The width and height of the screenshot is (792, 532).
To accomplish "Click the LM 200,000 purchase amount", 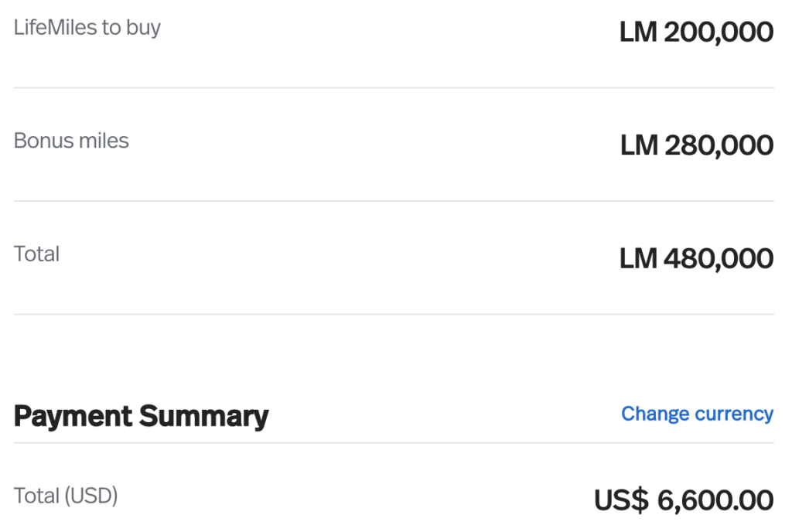I will (x=697, y=32).
